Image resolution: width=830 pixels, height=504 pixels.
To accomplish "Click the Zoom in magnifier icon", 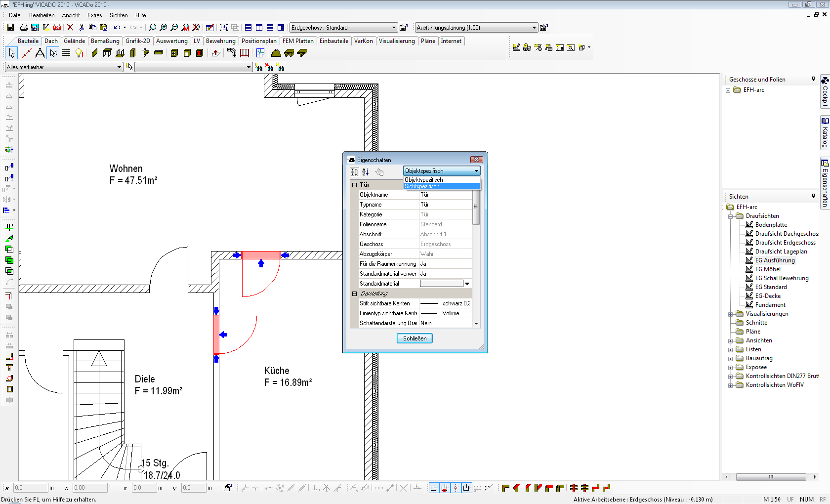I will (x=163, y=27).
